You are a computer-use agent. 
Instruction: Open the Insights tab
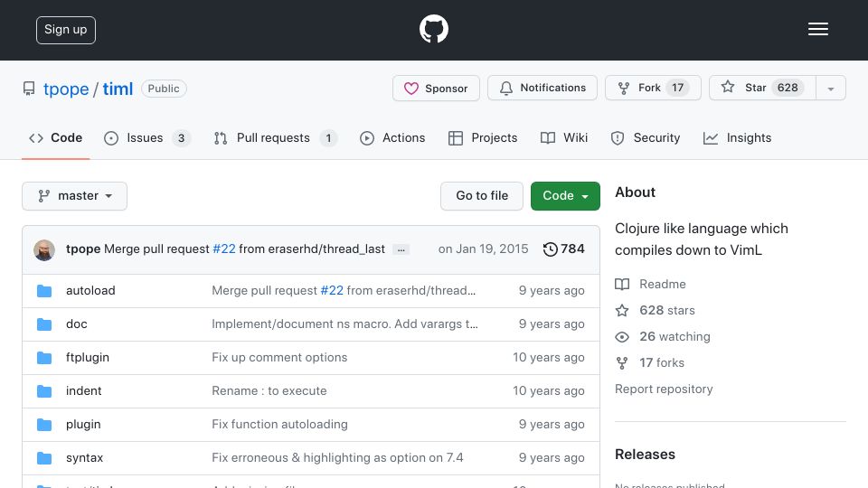(x=737, y=138)
